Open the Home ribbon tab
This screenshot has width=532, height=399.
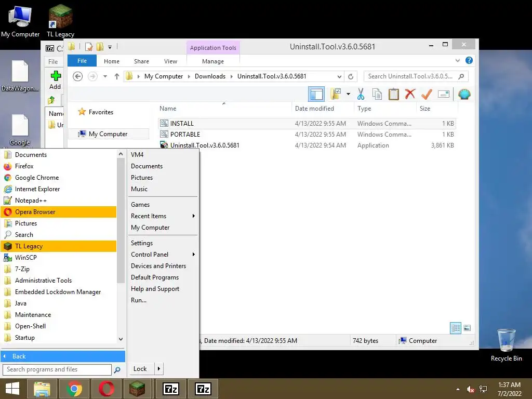pos(112,61)
